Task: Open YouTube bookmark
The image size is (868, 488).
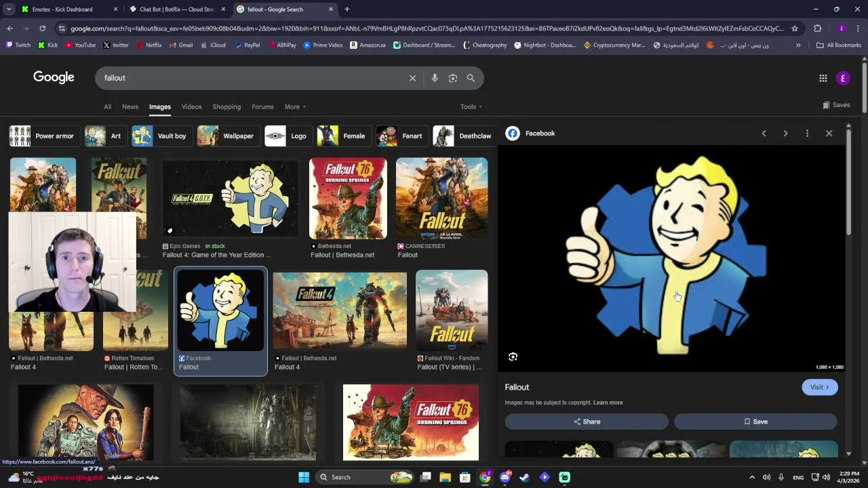Action: (80, 45)
